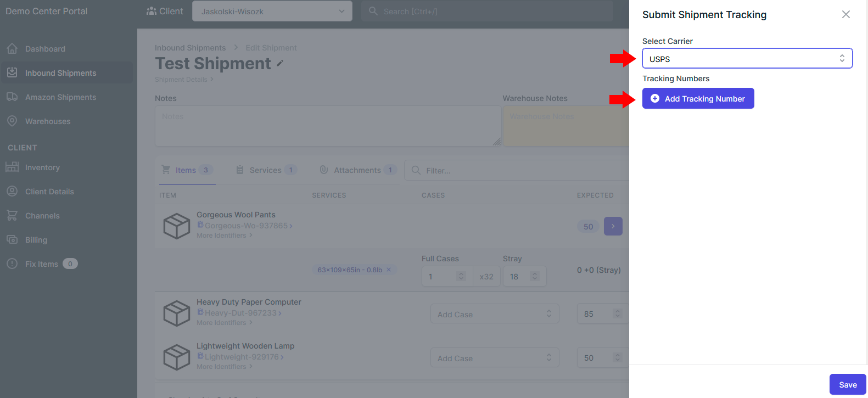Open the Jaskolski-Wisozk client dropdown
This screenshot has height=398, width=868.
pos(272,11)
